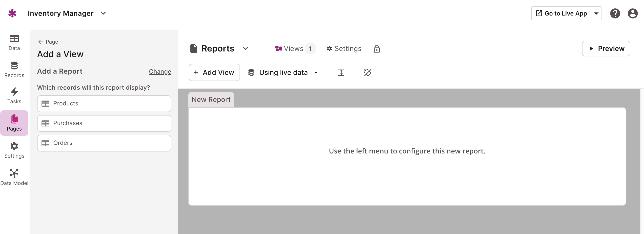Click the page lock icon
Image resolution: width=644 pixels, height=234 pixels.
click(377, 49)
